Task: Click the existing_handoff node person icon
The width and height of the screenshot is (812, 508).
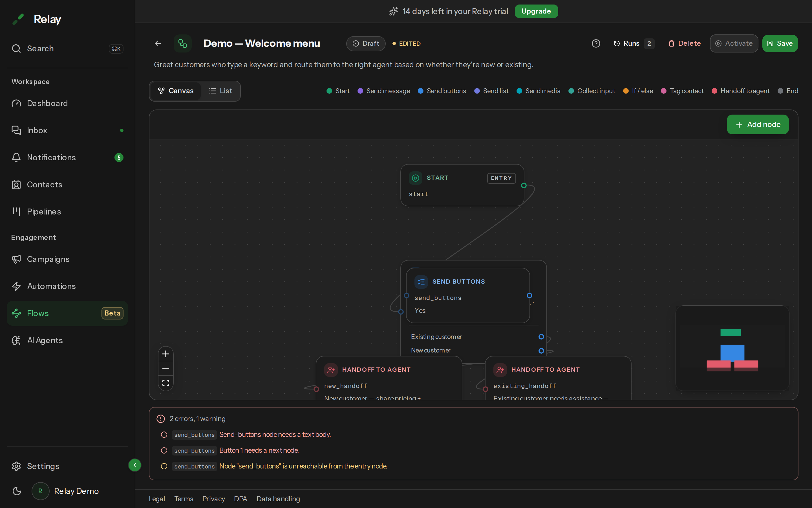Action: pos(500,370)
